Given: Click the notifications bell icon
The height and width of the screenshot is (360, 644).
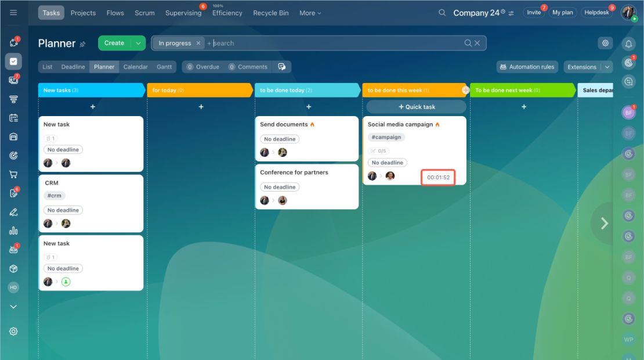Looking at the screenshot, I should click(x=628, y=43).
